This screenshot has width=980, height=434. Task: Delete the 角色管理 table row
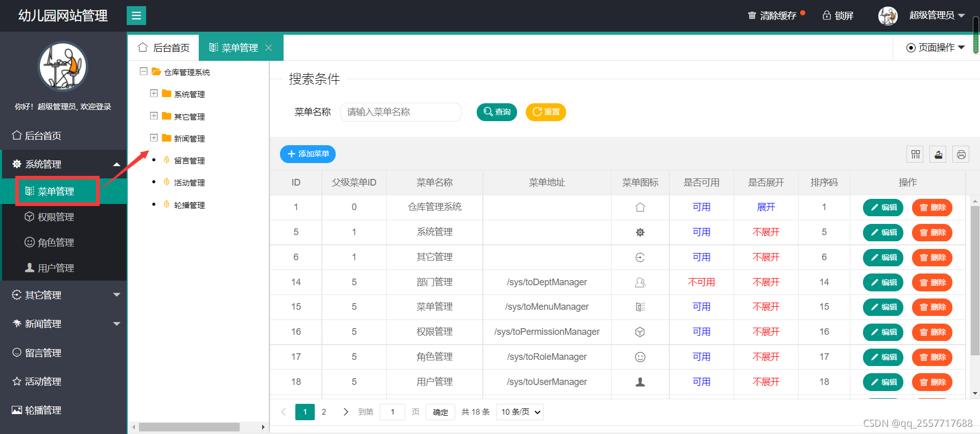[932, 357]
